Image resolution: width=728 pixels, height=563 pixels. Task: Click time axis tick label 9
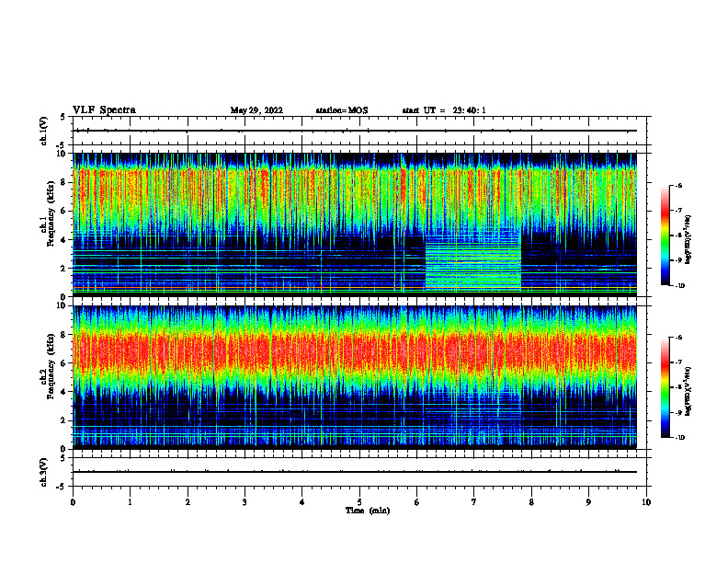(x=588, y=502)
